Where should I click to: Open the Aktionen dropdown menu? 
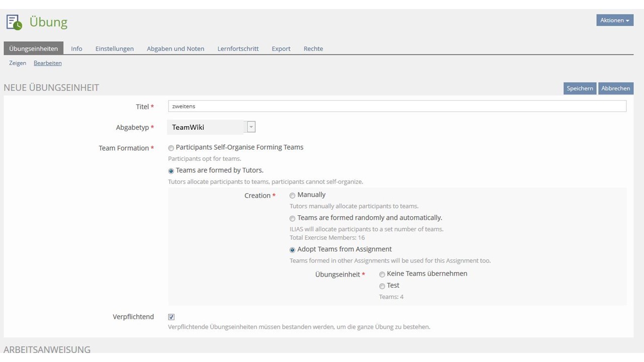tap(614, 20)
